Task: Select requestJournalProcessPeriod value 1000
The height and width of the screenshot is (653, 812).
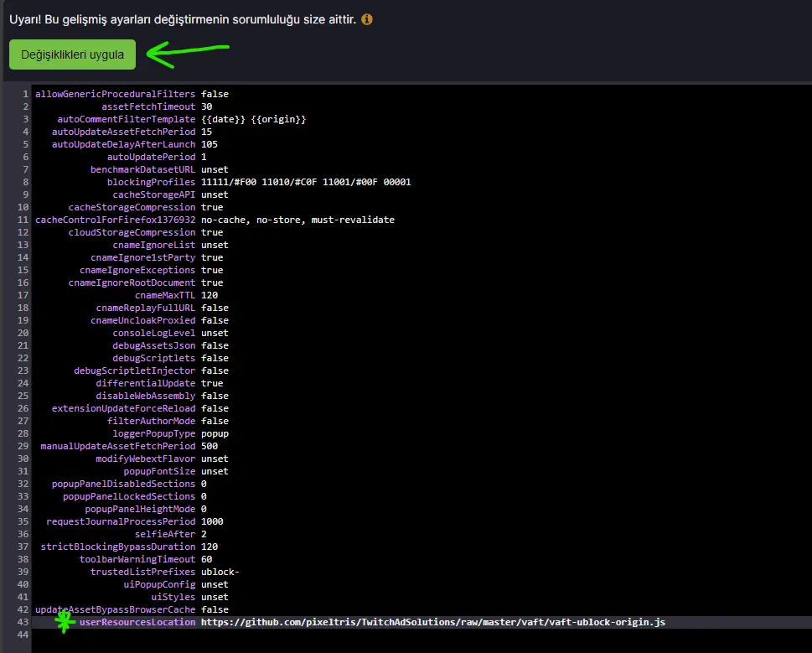Action: (x=212, y=521)
